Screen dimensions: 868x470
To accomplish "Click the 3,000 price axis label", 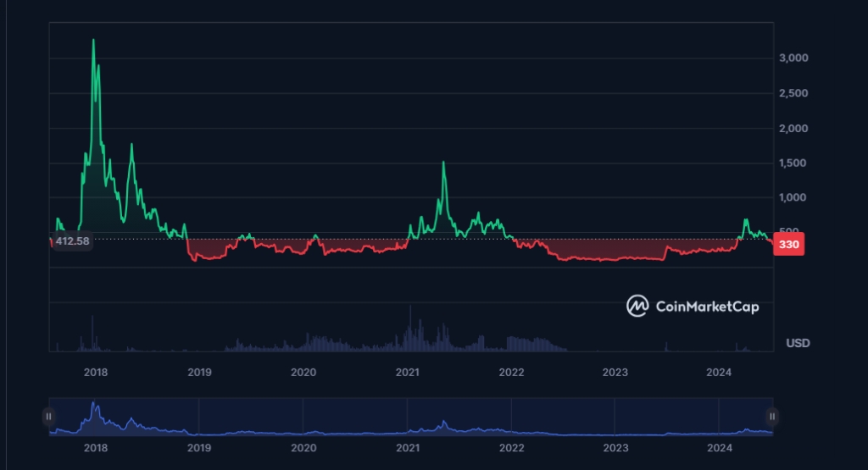I will tap(794, 58).
